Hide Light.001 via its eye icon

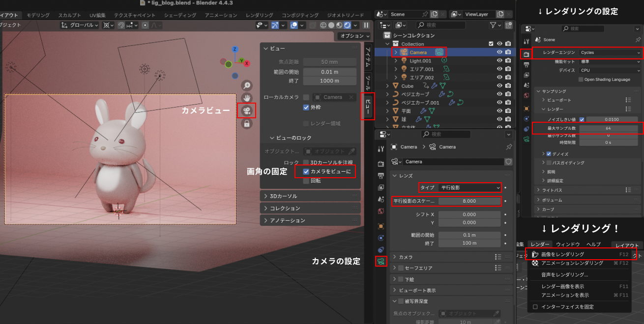[499, 60]
